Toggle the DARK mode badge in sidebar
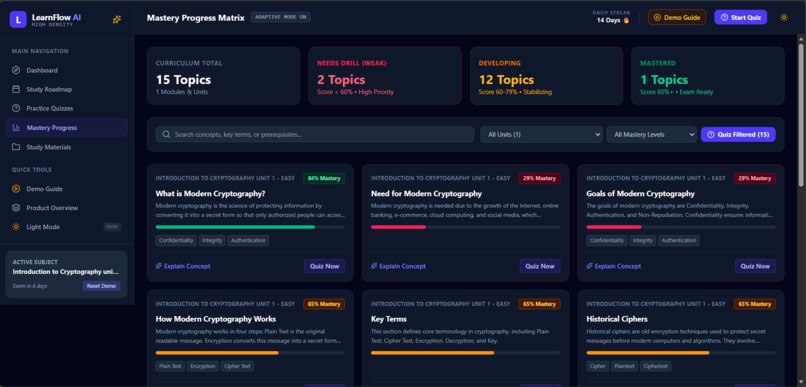This screenshot has width=806, height=387. pos(112,227)
